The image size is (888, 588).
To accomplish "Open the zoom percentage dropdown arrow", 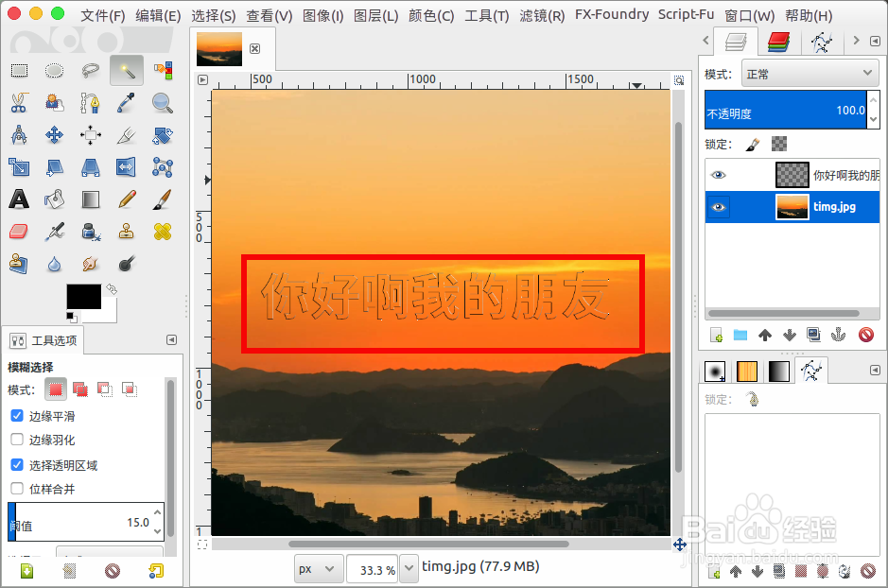I will (x=409, y=569).
